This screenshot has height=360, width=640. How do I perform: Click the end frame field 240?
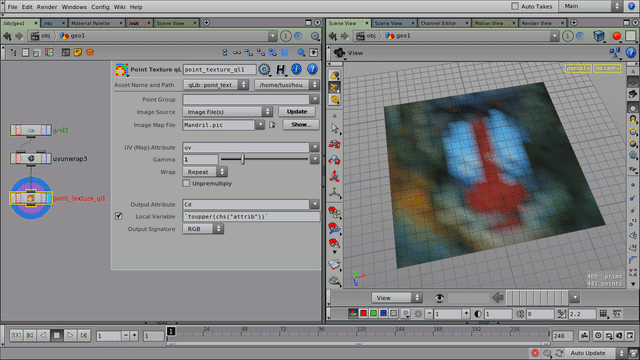(x=562, y=336)
